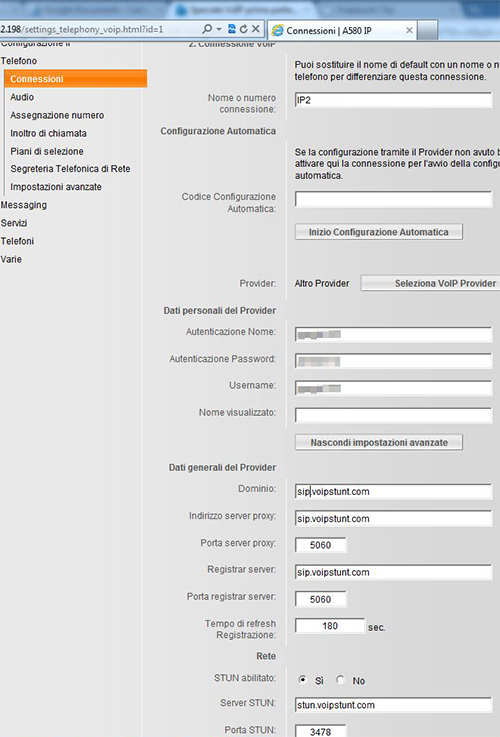Image resolution: width=500 pixels, height=737 pixels.
Task: Click the Server STUN input field
Action: (393, 705)
